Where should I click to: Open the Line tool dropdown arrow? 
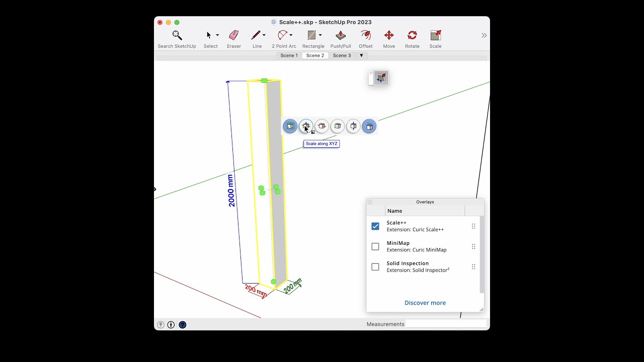point(264,35)
